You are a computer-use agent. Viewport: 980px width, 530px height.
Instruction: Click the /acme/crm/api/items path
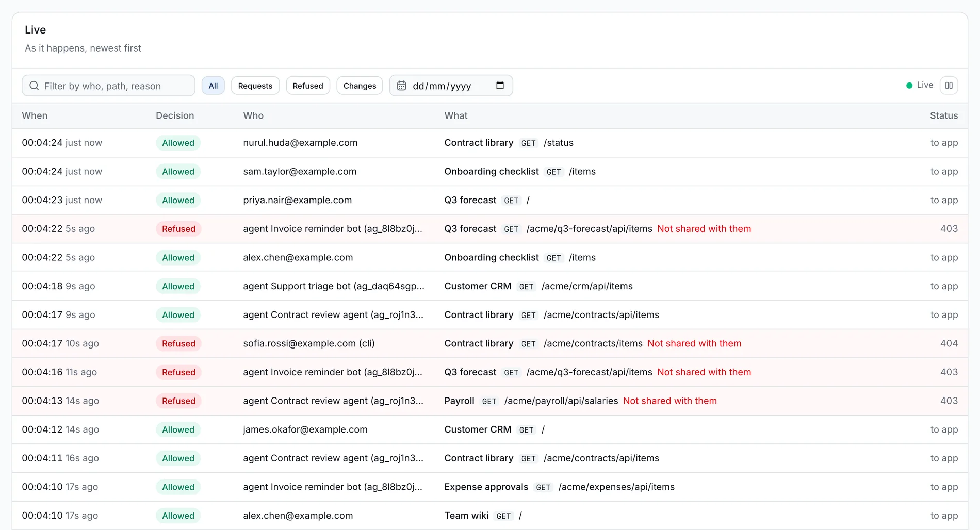(587, 286)
